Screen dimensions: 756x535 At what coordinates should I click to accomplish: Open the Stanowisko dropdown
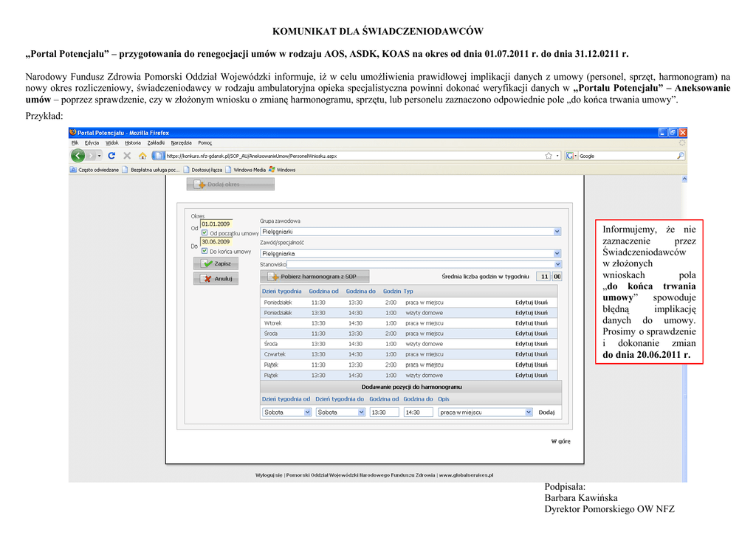click(557, 264)
